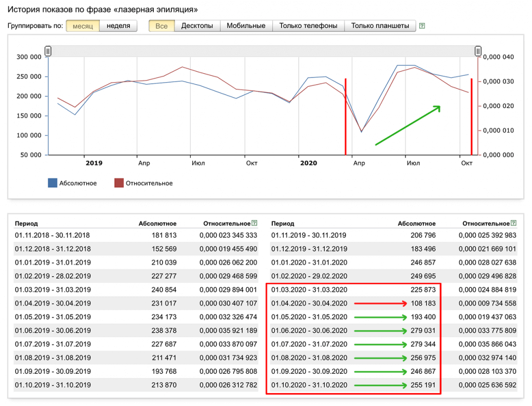Select period 01.12.2018 - 31.12.2018
Screen dimensions: 532x406
point(52,249)
